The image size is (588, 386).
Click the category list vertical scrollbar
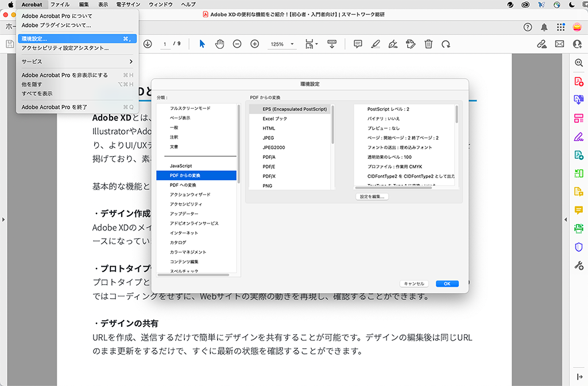tap(238, 144)
